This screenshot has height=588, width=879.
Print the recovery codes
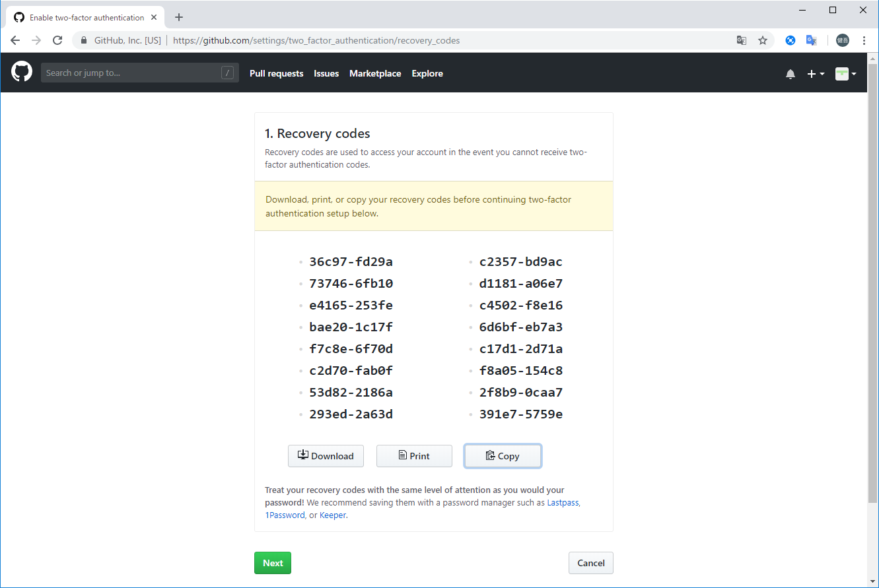[x=414, y=456]
